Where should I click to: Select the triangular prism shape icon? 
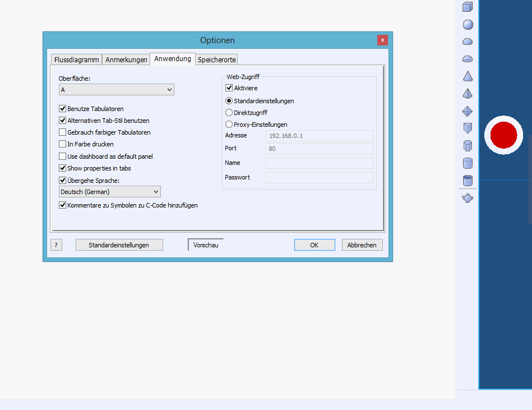click(x=468, y=128)
